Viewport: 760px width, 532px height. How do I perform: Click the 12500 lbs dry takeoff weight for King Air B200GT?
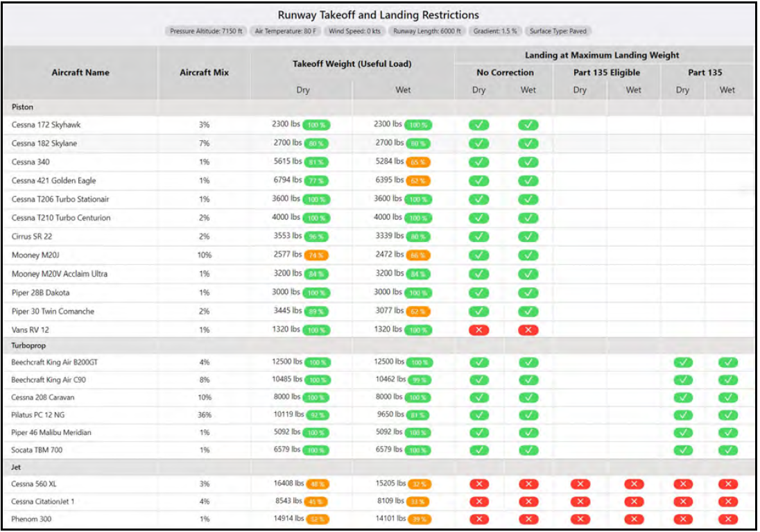[287, 362]
